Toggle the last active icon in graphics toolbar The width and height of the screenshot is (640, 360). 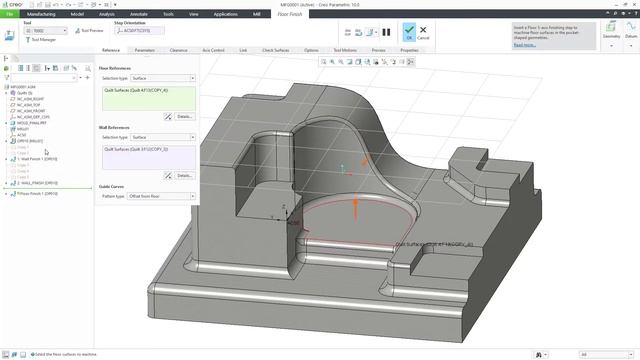click(x=411, y=62)
